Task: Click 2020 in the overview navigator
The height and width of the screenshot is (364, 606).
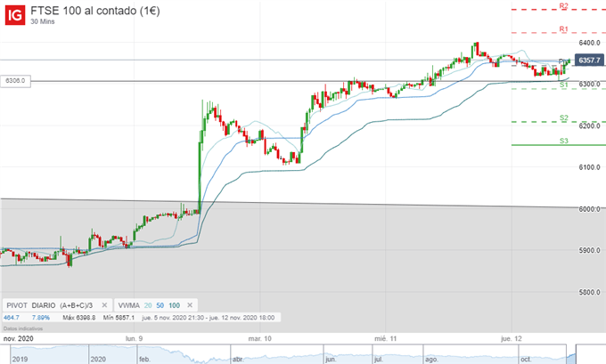Action: click(x=98, y=359)
